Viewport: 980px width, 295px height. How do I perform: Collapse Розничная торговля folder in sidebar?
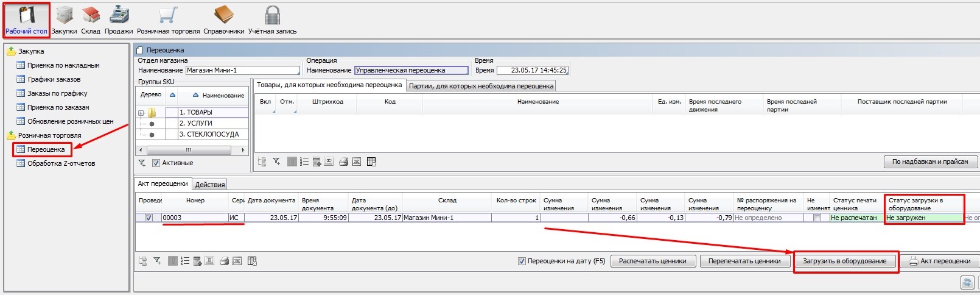coord(11,135)
